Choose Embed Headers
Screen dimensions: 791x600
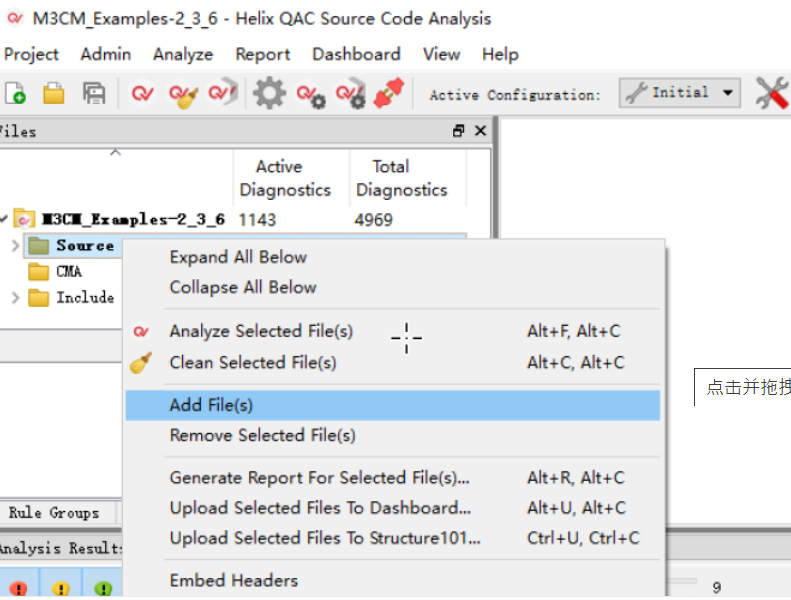[392, 581]
